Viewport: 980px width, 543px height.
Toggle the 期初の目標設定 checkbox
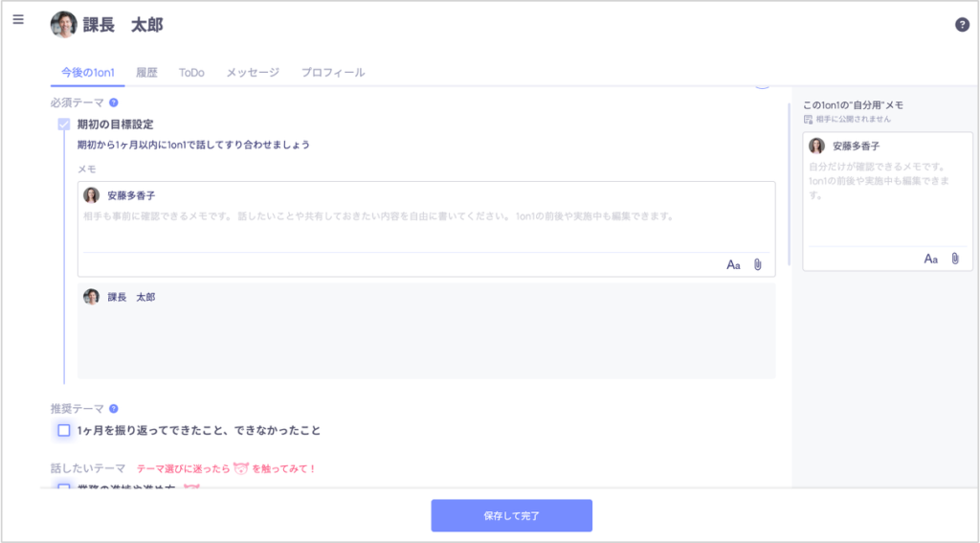[64, 124]
